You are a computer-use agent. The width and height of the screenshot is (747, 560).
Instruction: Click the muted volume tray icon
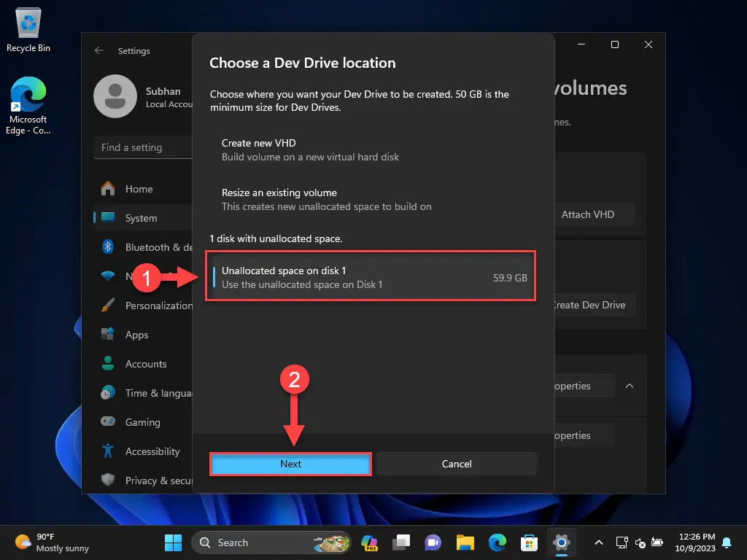click(640, 542)
